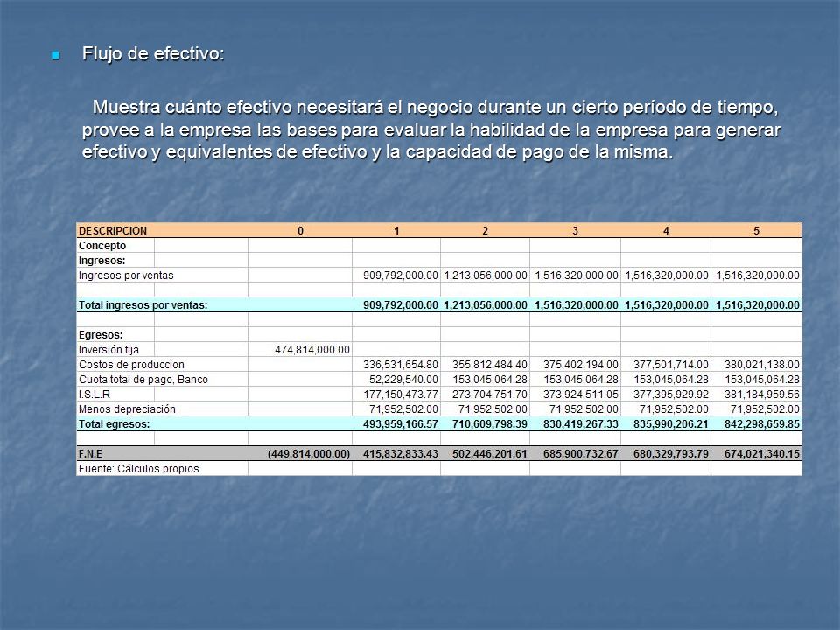Click bold 1,213,056,000.00 in Total ingresos row

pyautogui.click(x=486, y=305)
